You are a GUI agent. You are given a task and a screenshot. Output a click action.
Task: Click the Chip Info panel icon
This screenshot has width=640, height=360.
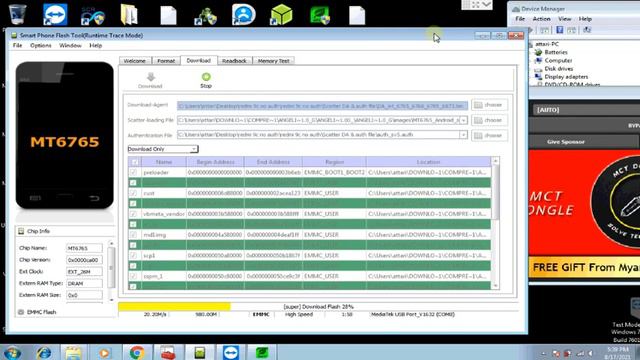click(21, 231)
